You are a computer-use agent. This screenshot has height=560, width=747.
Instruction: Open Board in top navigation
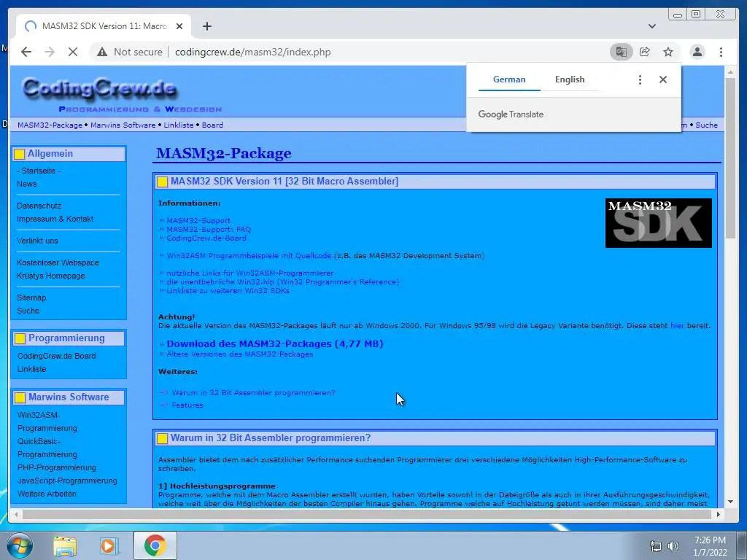click(212, 125)
